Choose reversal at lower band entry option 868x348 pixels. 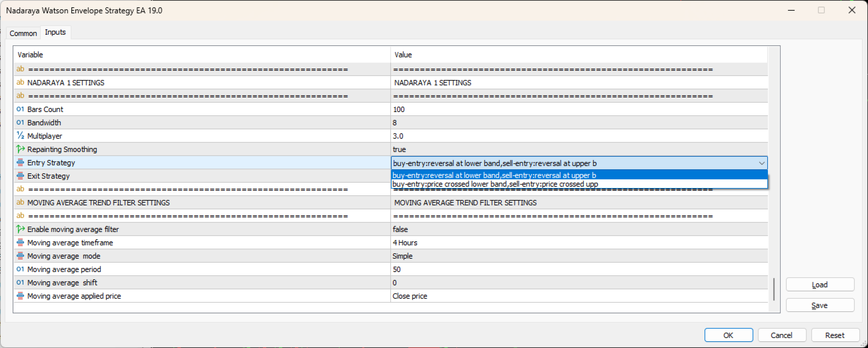pyautogui.click(x=579, y=175)
